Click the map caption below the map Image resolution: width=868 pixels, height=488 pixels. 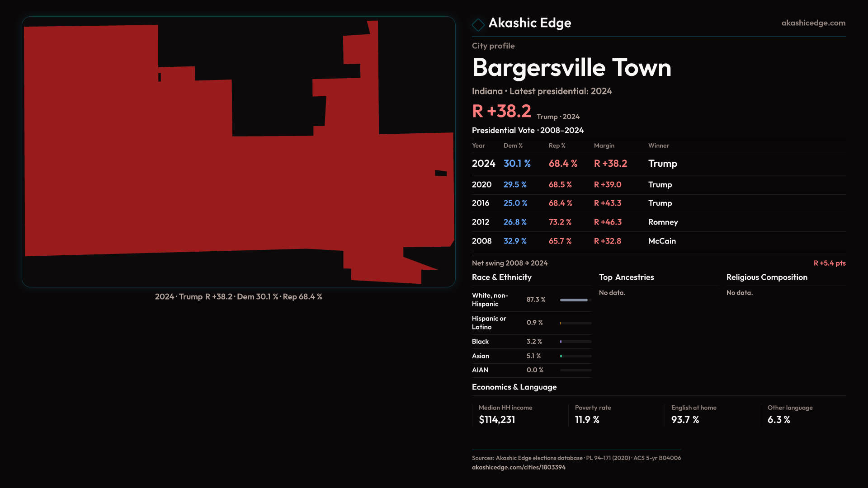pos(238,297)
